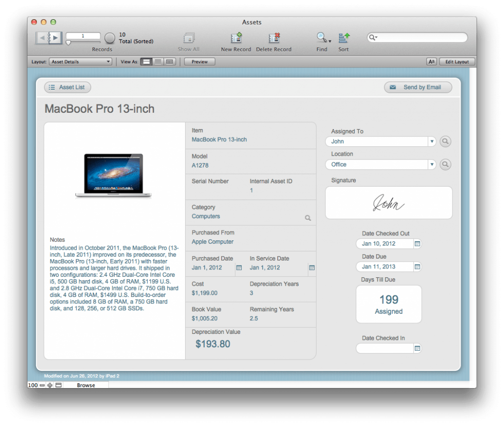Click the zoom in icon in status bar

point(50,385)
